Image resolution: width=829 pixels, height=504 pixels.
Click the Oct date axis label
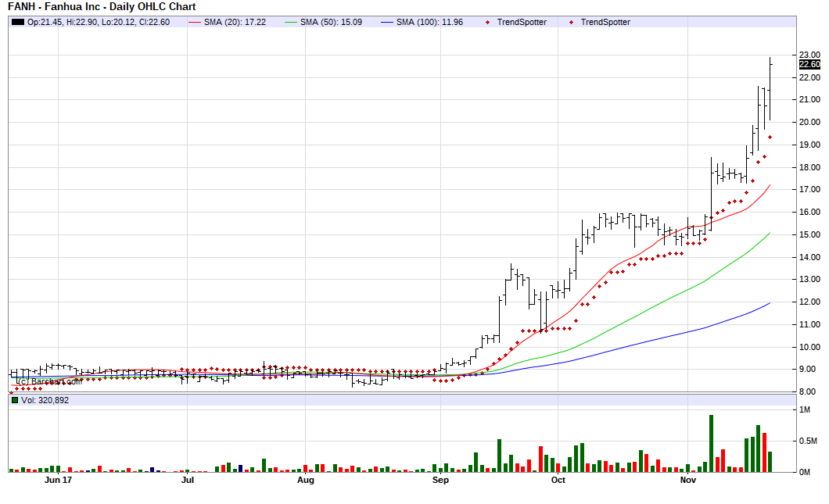[558, 480]
